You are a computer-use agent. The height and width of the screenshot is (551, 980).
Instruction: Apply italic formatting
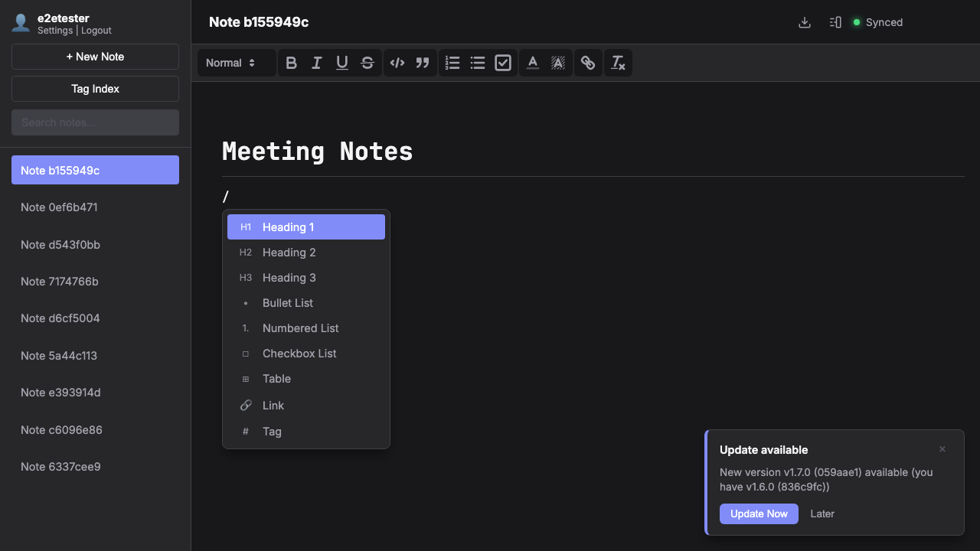coord(316,63)
